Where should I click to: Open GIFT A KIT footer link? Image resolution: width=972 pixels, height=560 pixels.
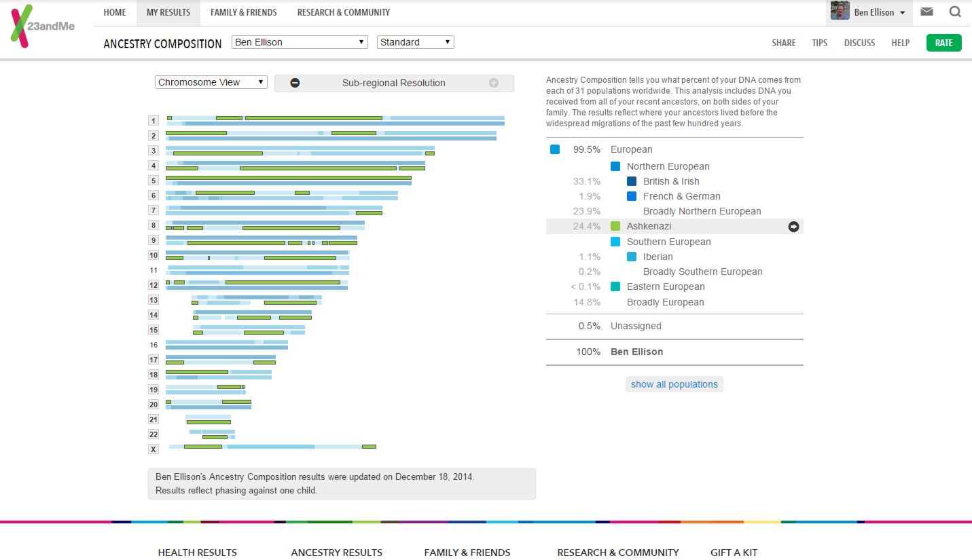(x=734, y=553)
